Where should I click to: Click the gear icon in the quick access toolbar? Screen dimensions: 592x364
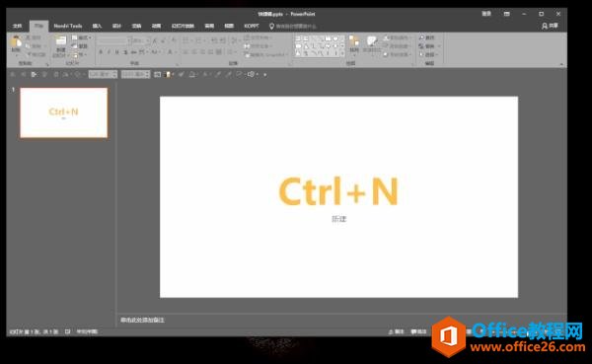[251, 74]
